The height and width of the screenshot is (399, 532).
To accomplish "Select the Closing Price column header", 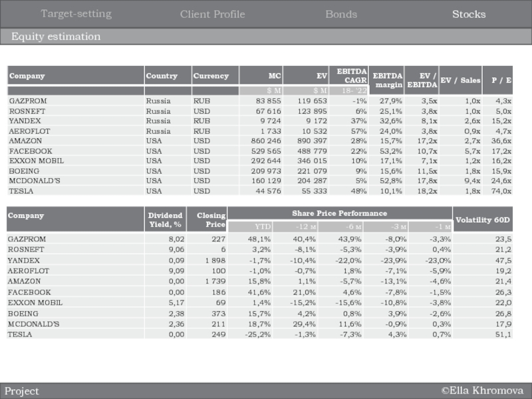I will (206, 219).
